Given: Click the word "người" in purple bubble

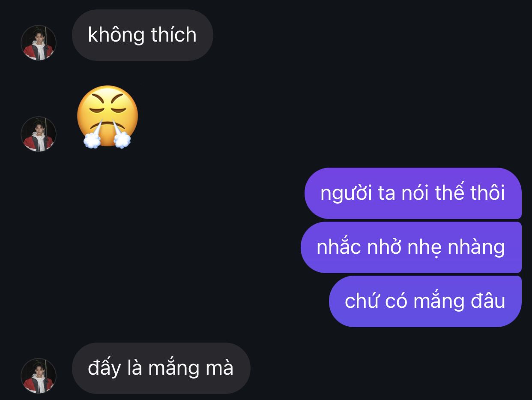Looking at the screenshot, I should pos(347,194).
